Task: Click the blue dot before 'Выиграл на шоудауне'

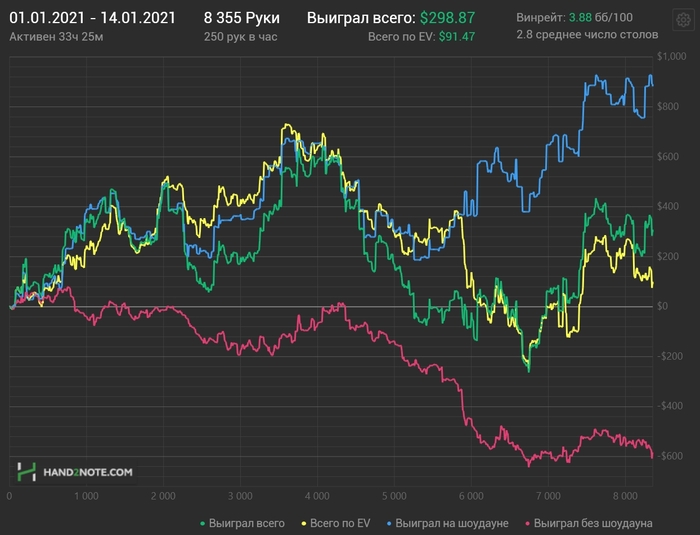Action: coord(389,523)
